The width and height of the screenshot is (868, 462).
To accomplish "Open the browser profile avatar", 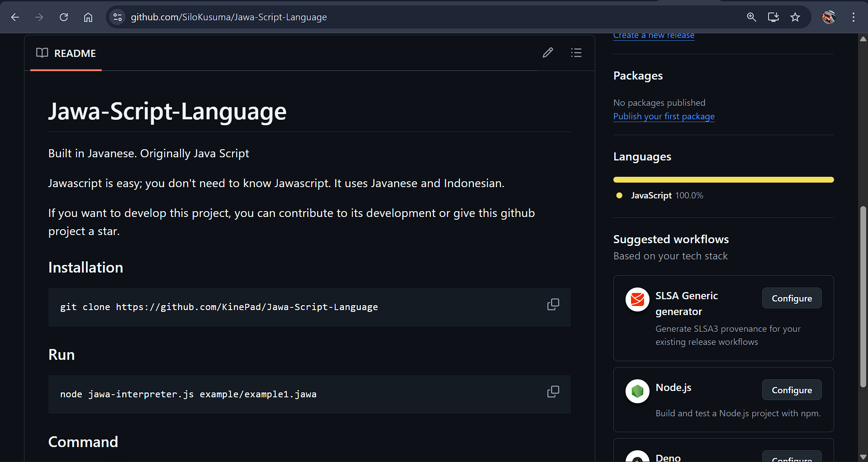I will coord(829,17).
